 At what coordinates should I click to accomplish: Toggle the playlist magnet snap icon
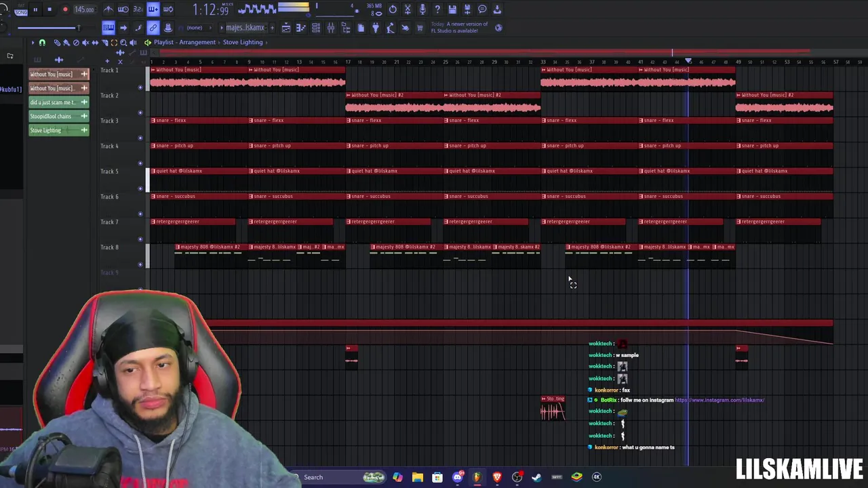pos(42,42)
